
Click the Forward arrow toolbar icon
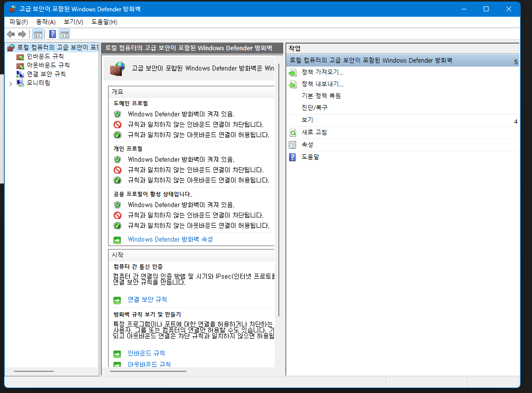point(22,34)
